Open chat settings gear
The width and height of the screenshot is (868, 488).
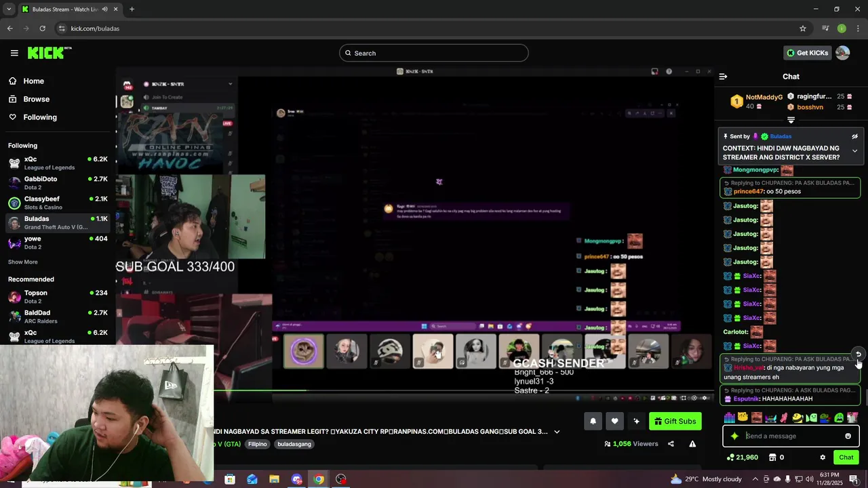(823, 457)
